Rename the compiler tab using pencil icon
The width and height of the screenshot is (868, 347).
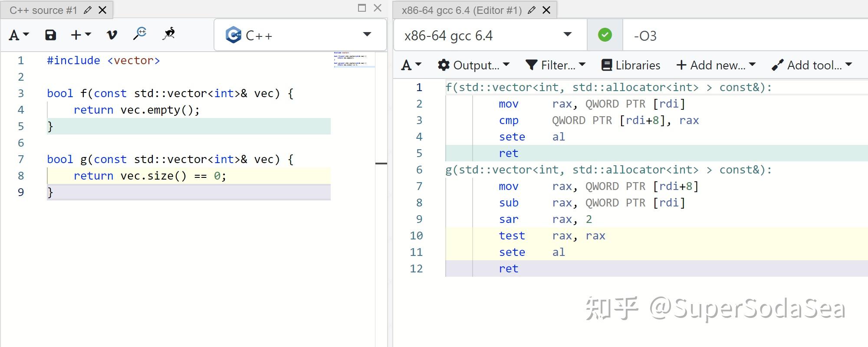pos(532,10)
